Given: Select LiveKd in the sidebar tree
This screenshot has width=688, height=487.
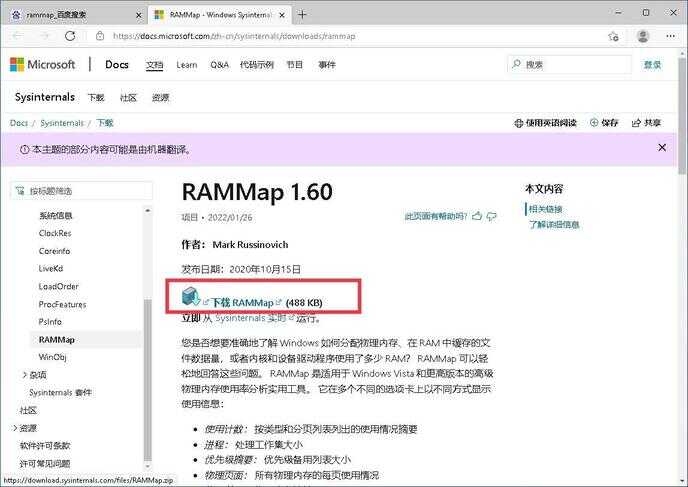Looking at the screenshot, I should 51,269.
